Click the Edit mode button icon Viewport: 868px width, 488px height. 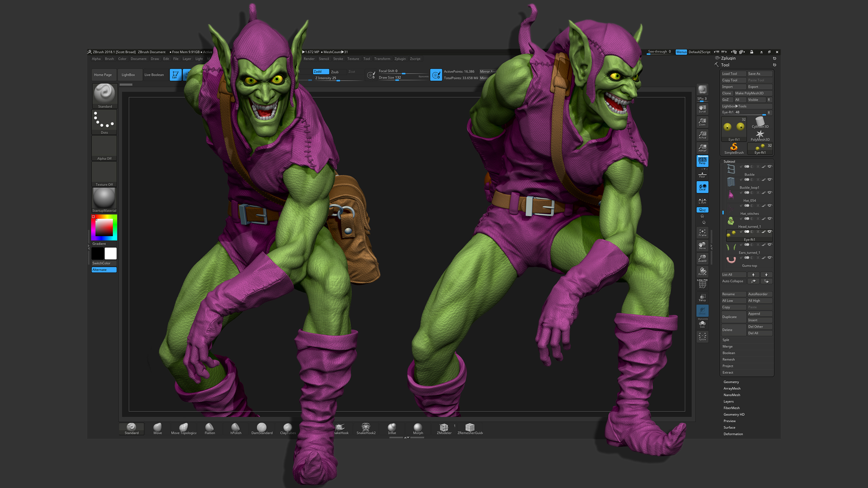point(175,75)
